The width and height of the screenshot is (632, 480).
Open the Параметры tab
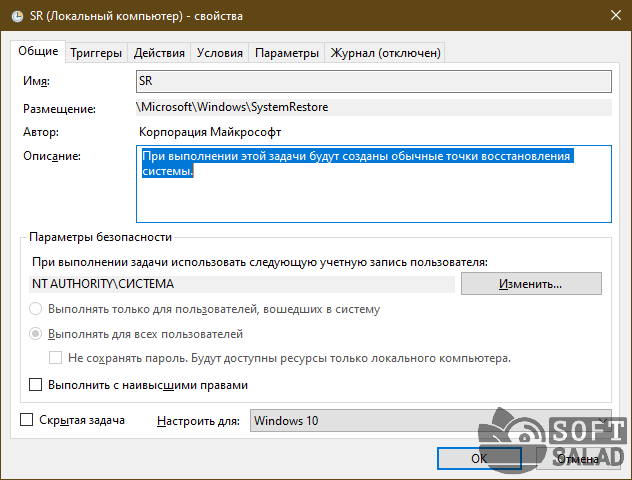[287, 53]
